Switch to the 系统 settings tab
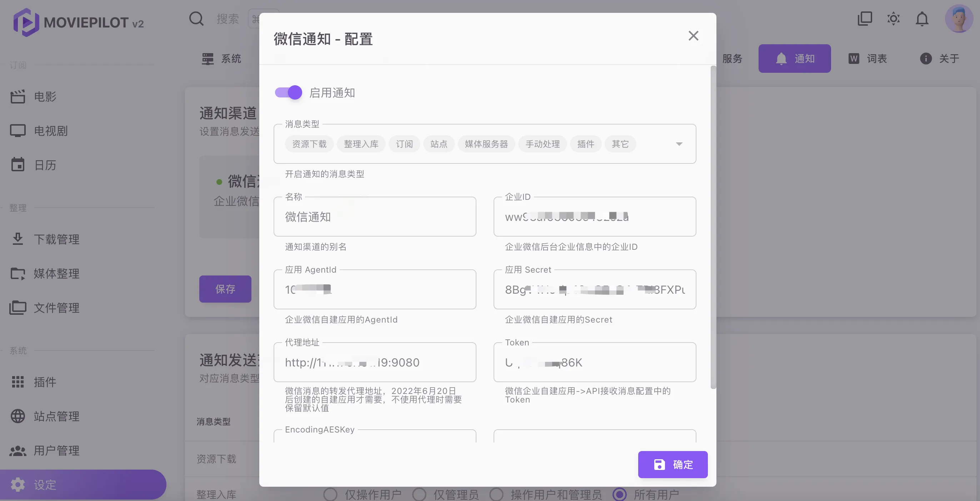The image size is (980, 501). click(222, 59)
